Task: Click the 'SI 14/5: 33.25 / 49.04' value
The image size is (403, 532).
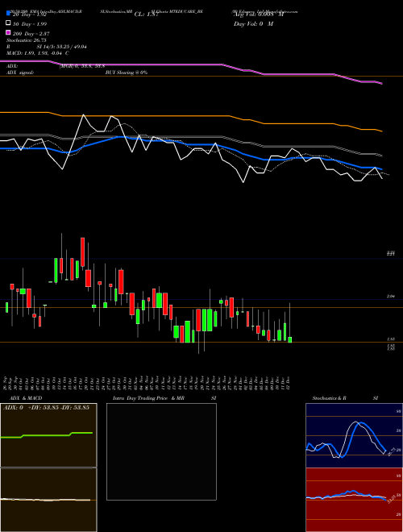Action: tap(61, 47)
